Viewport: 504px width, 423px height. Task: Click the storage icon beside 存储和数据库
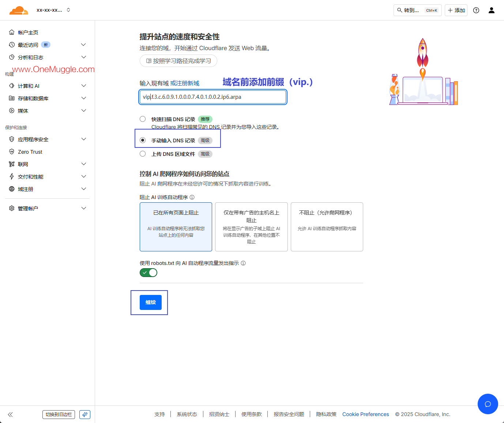(12, 98)
